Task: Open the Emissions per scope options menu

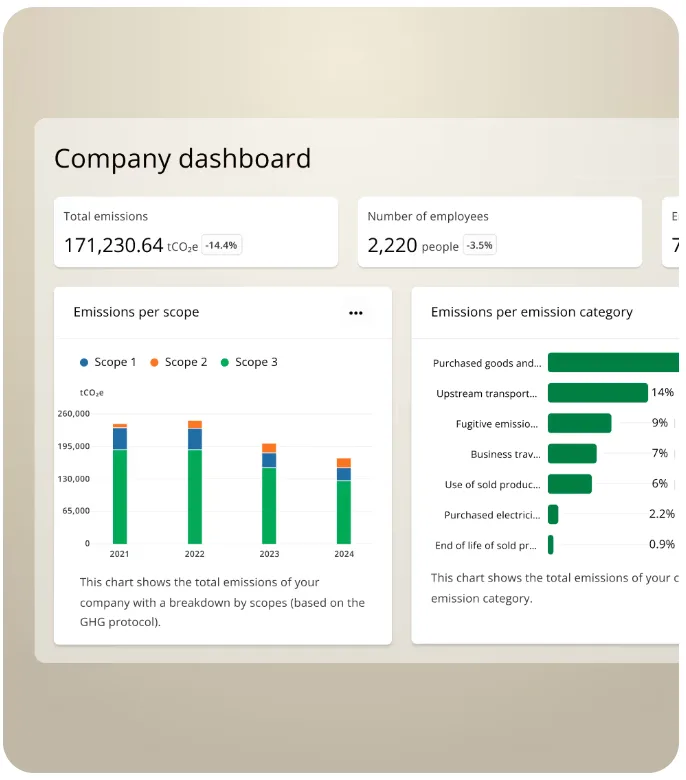Action: click(355, 313)
